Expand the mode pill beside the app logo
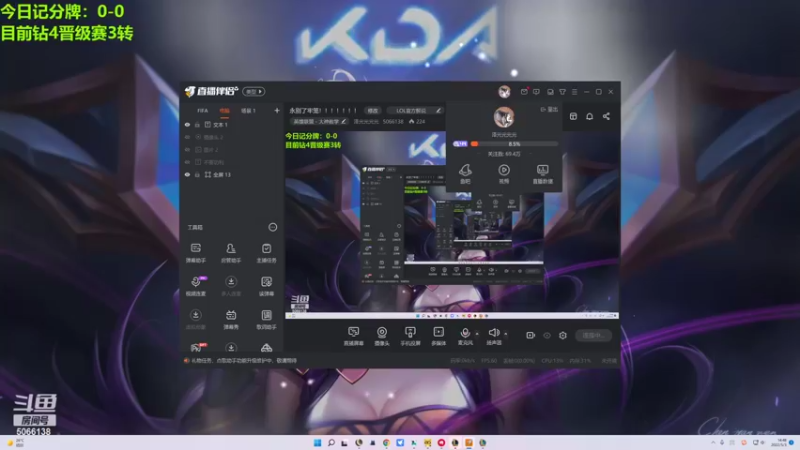 coord(254,92)
